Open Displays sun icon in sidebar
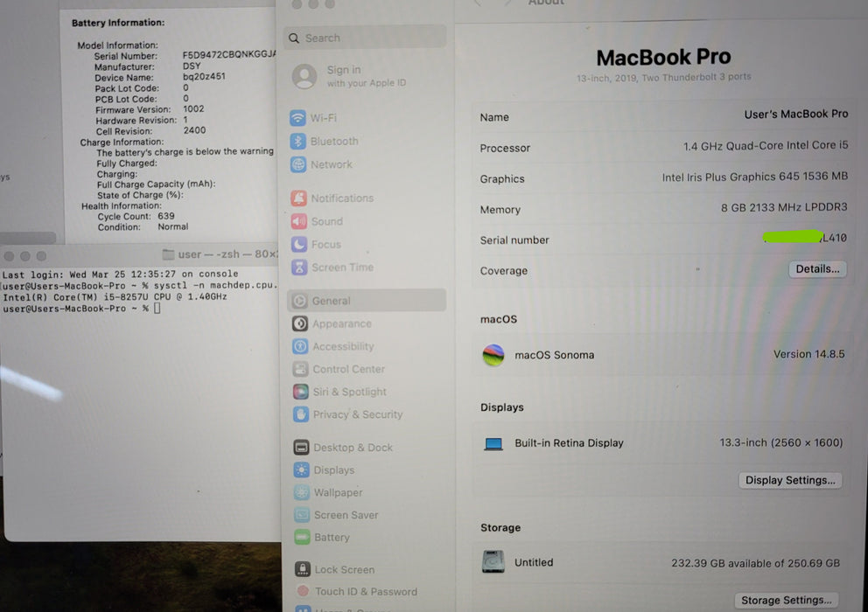 point(302,469)
